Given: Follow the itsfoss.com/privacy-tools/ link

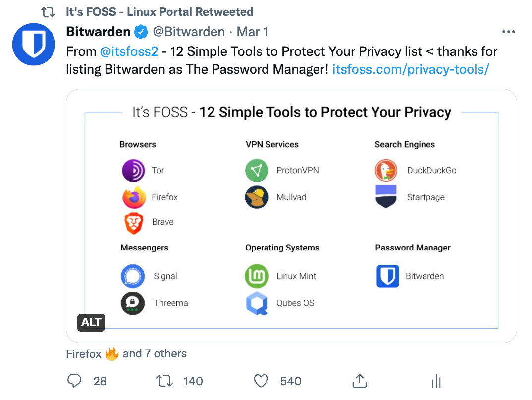Looking at the screenshot, I should click(x=411, y=69).
